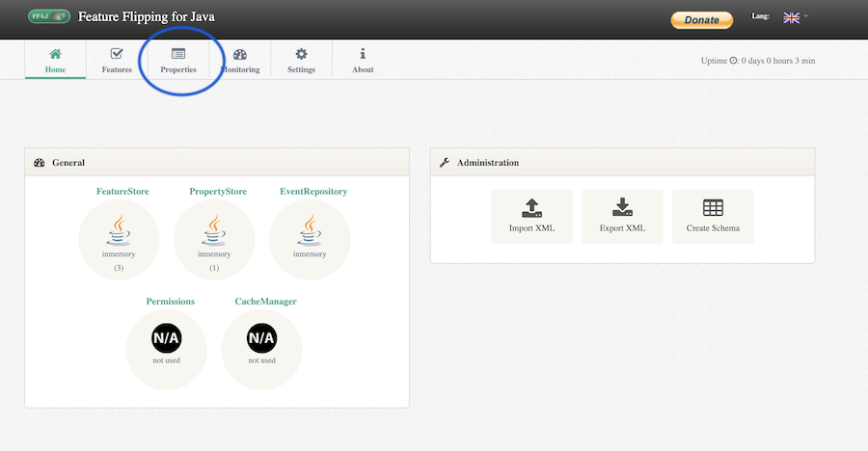868x451 pixels.
Task: Click the Feature Flipping for Java title
Action: 146,17
